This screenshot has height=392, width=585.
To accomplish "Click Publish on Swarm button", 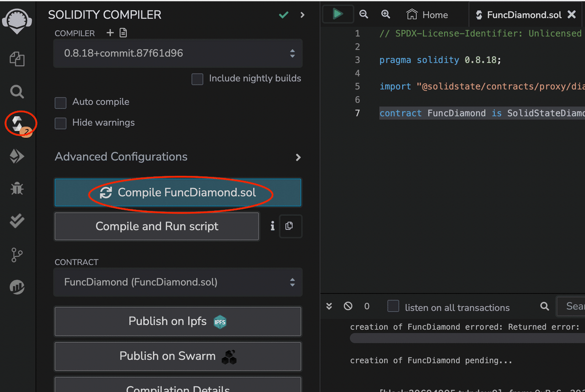I will [178, 356].
